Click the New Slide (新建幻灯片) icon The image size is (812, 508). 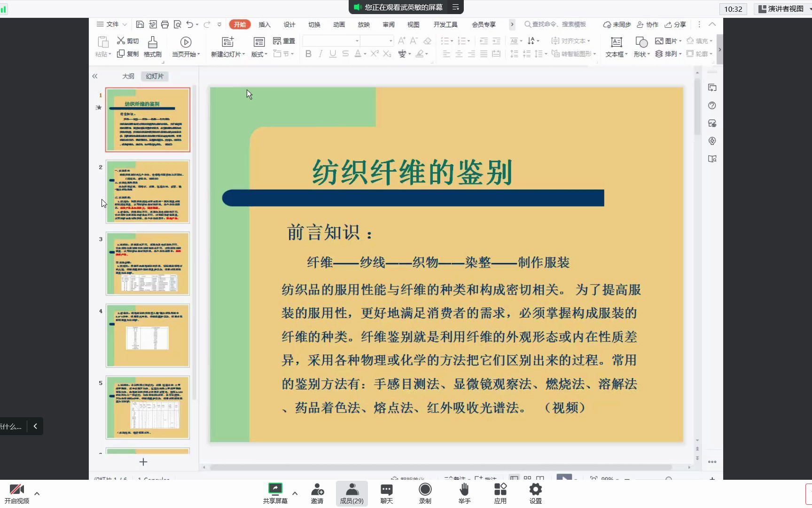point(228,42)
